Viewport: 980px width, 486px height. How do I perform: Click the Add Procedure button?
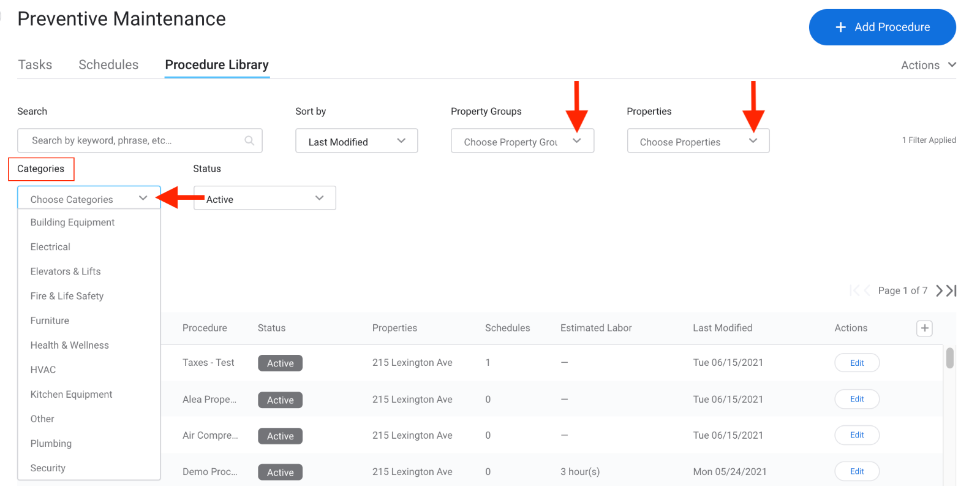tap(882, 27)
